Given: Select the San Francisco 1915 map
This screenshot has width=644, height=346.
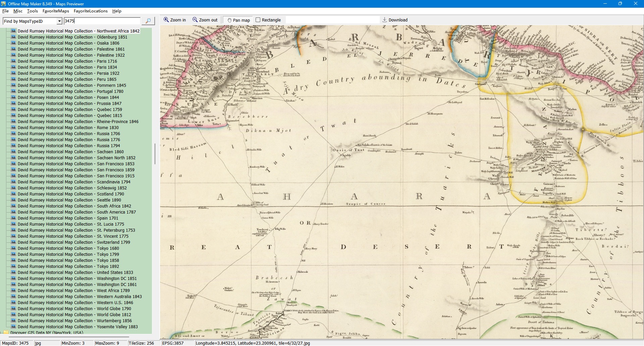Looking at the screenshot, I should point(76,176).
